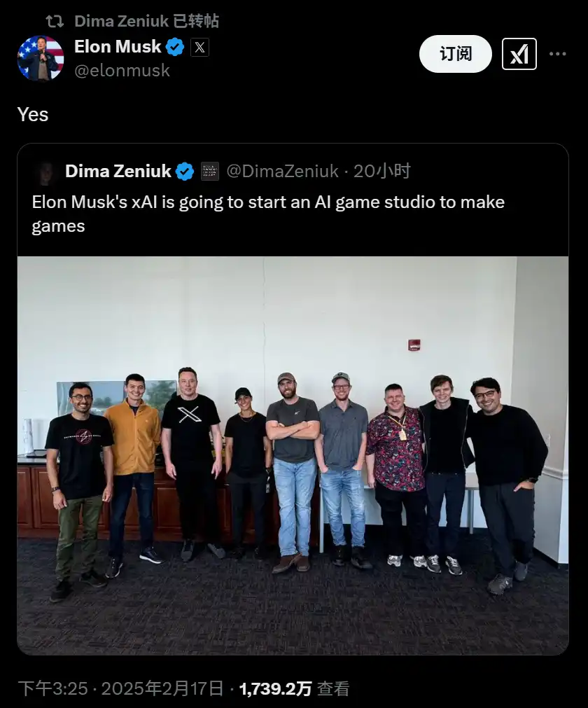Open the xAI Grok icon button

pyautogui.click(x=519, y=54)
